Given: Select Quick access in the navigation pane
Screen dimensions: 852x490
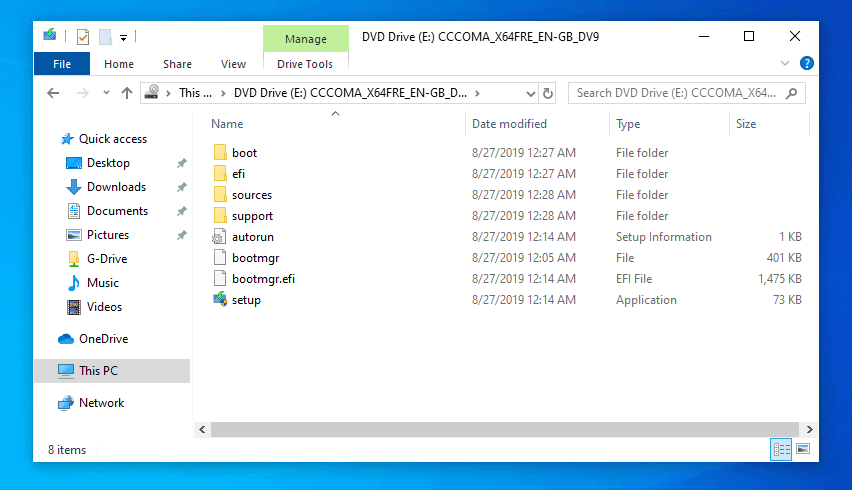Looking at the screenshot, I should pos(113,139).
